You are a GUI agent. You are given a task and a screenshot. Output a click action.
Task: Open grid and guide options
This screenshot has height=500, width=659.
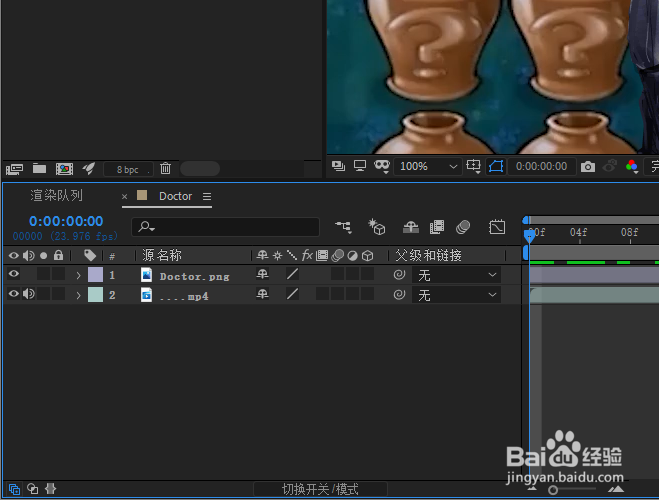(x=474, y=166)
